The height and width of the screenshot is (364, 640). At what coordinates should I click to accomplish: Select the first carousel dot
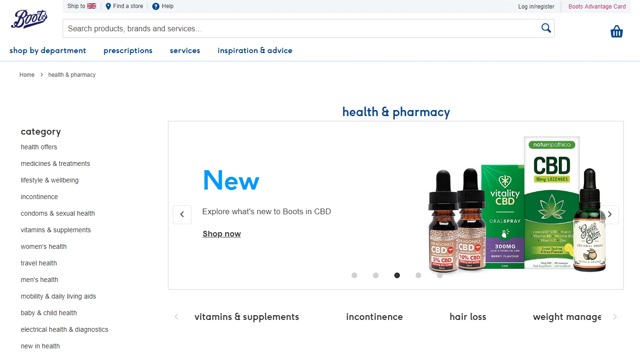pos(354,275)
